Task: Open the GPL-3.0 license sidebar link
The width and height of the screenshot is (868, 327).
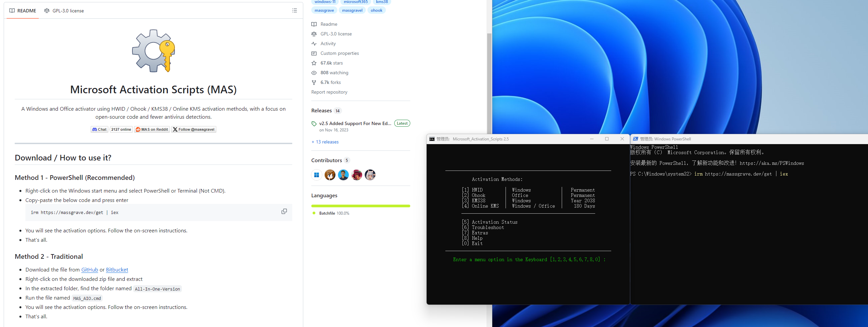Action: pyautogui.click(x=332, y=34)
